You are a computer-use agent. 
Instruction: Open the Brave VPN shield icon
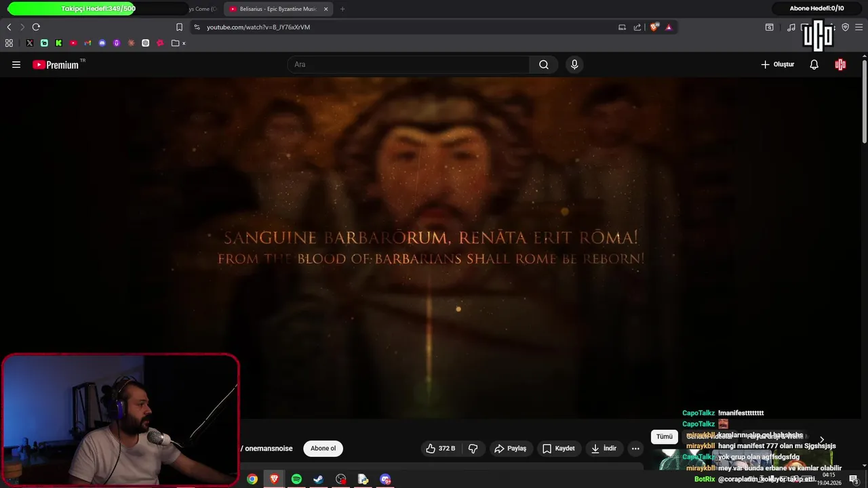[x=845, y=27]
